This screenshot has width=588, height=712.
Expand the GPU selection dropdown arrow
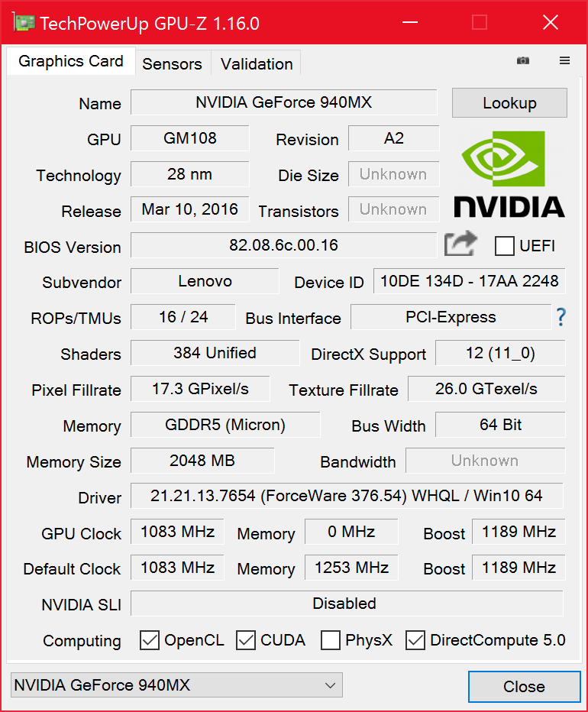pyautogui.click(x=331, y=685)
